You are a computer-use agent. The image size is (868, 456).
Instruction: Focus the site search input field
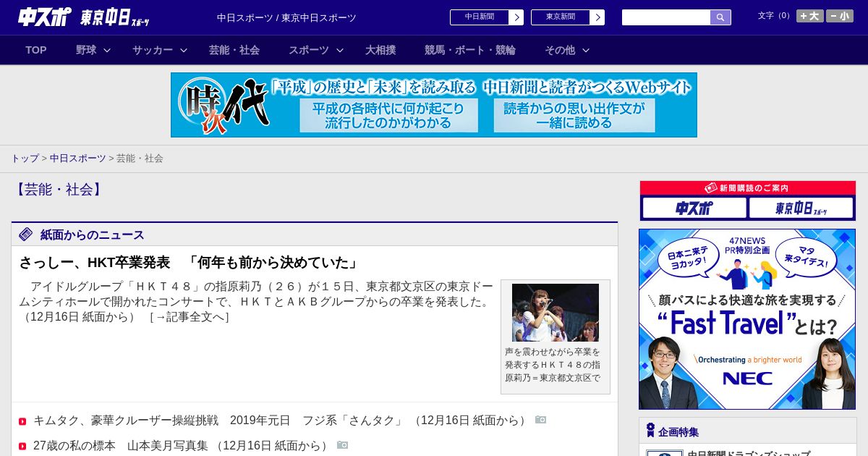tap(666, 17)
